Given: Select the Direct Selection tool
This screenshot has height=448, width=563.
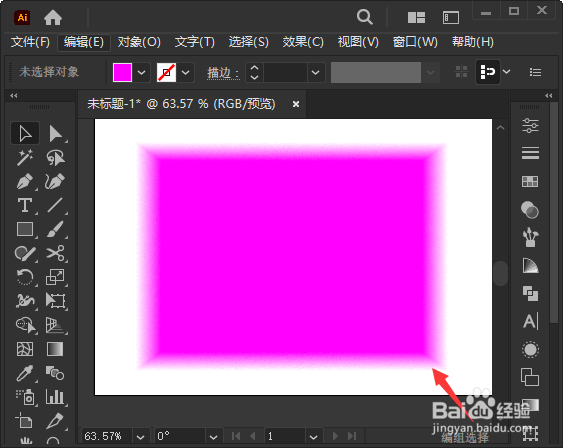Looking at the screenshot, I should [55, 134].
